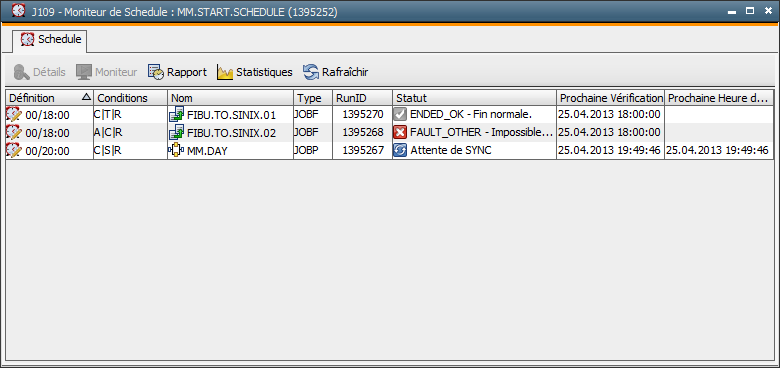
Task: Click the schedule clock icon in title bar
Action: click(18, 10)
